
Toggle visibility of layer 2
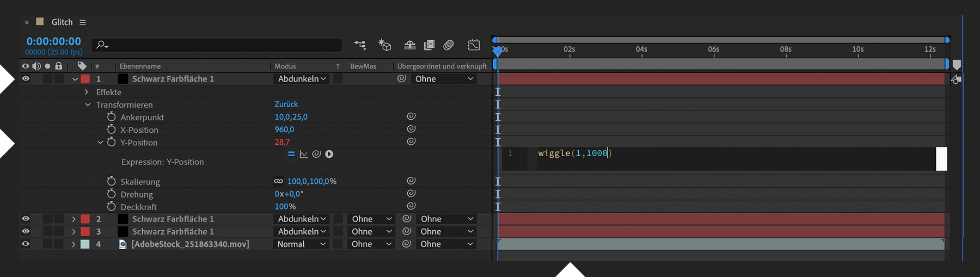[26, 219]
